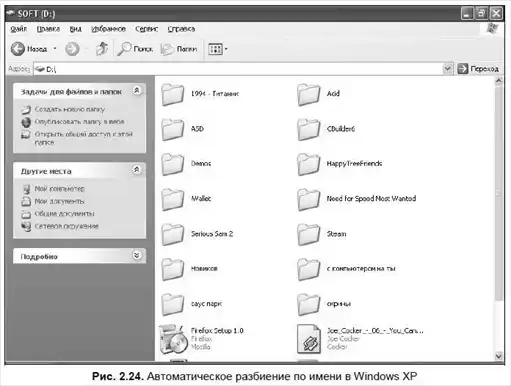The image size is (511, 386).
Task: Open the Tools (Сервис) menu
Action: click(x=146, y=29)
